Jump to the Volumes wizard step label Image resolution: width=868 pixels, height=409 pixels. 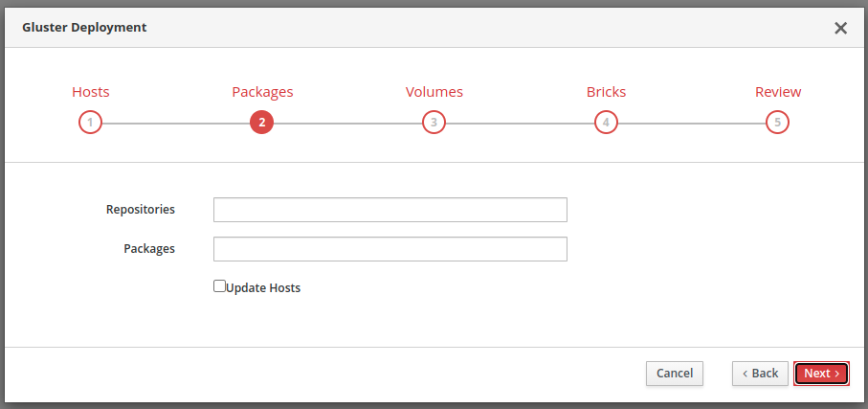pos(434,92)
